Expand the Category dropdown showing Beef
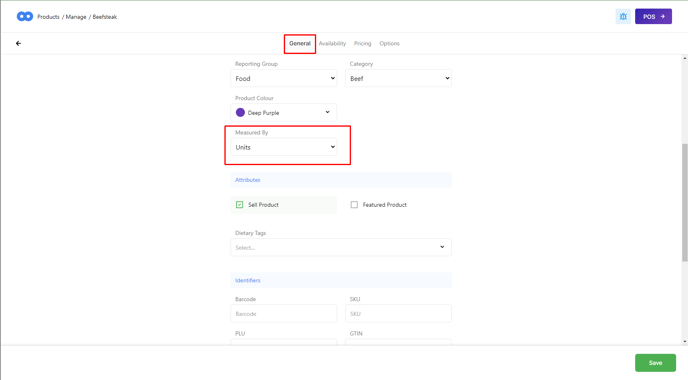The height and width of the screenshot is (380, 688). click(398, 78)
